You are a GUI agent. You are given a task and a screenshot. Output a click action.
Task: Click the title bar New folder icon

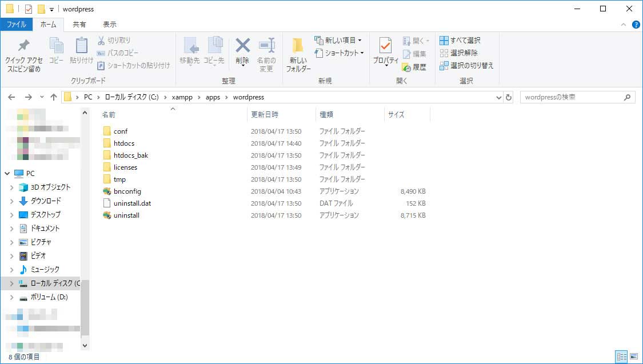click(x=41, y=9)
